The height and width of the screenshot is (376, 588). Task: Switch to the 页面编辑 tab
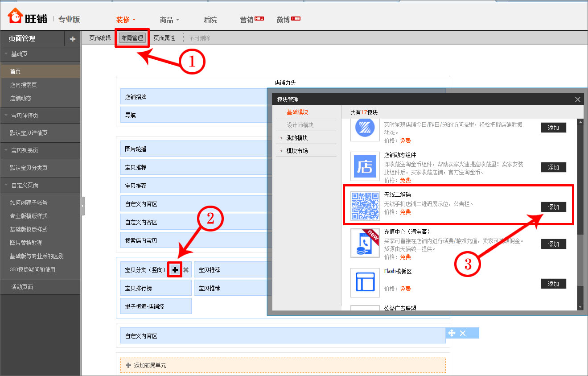(100, 38)
